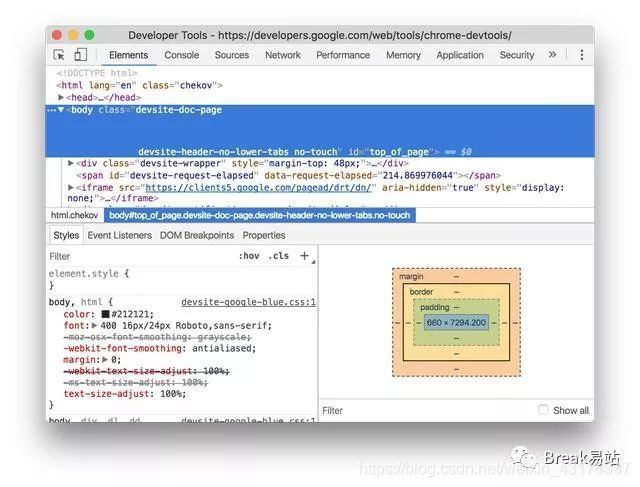Select html.chekov in the breadcrumb
This screenshot has width=640, height=487.
point(75,215)
